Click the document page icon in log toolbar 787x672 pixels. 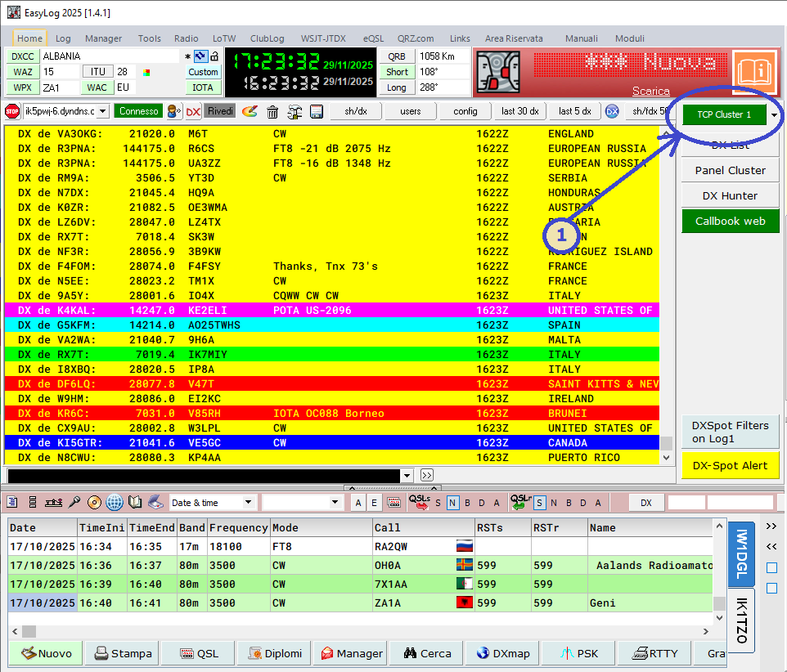coord(12,502)
